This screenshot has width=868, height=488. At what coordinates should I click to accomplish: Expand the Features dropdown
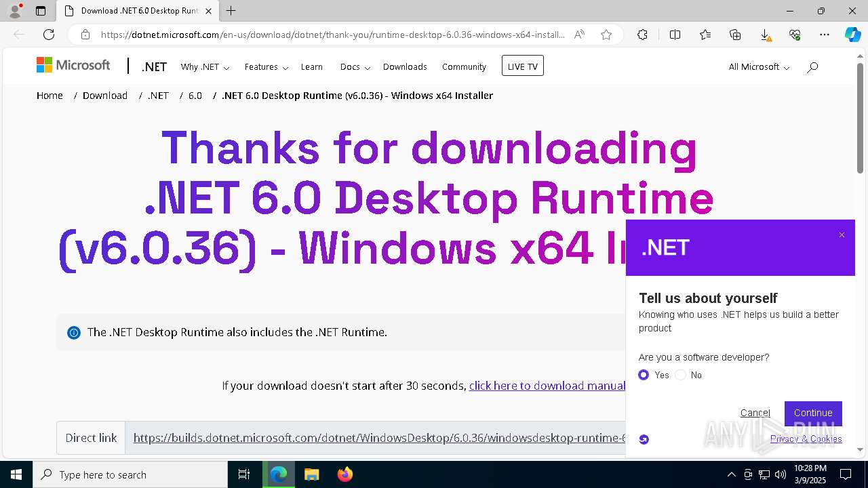click(x=267, y=66)
